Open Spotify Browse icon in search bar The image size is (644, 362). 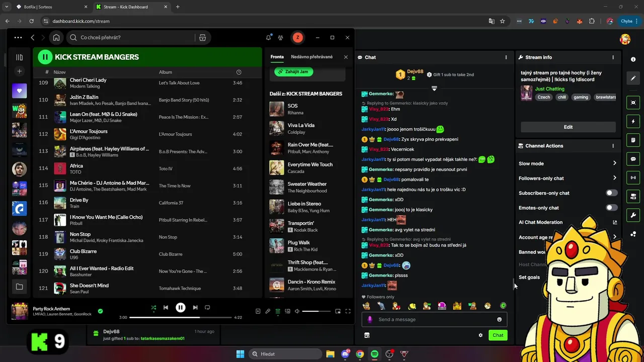tap(202, 37)
